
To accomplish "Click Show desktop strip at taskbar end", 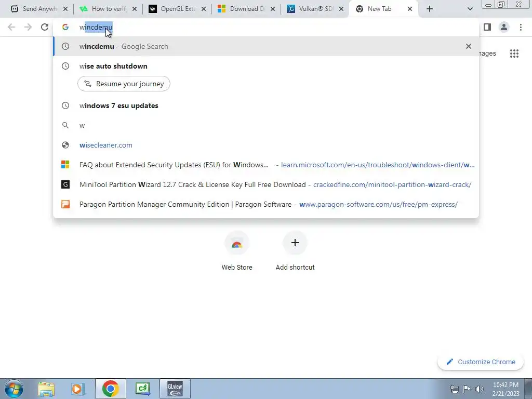I will pyautogui.click(x=528, y=389).
